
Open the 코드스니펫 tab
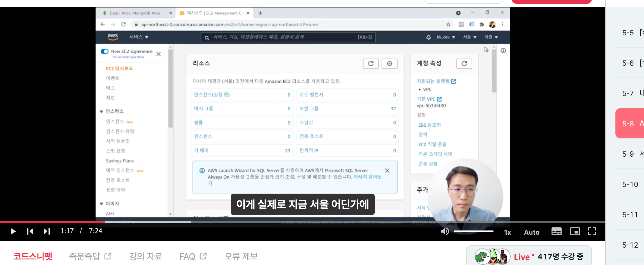point(33,256)
